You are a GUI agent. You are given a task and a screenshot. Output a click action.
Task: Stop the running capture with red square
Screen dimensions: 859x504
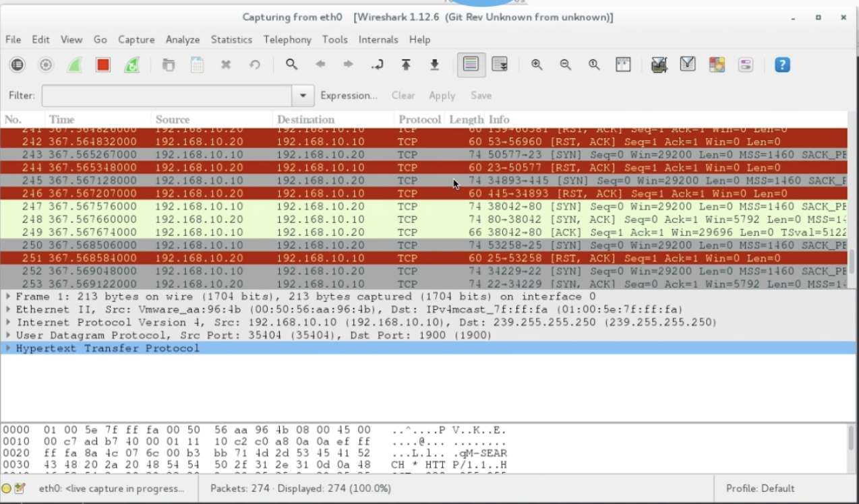pyautogui.click(x=103, y=65)
